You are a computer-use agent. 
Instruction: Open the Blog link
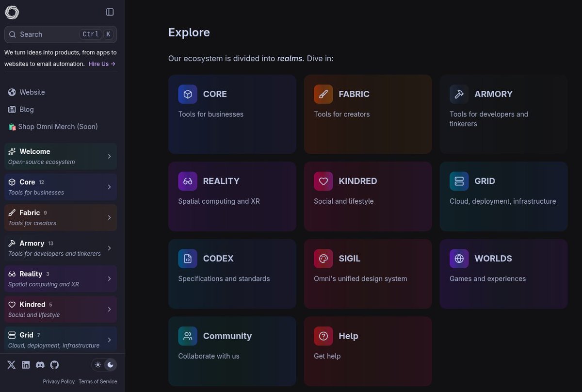pyautogui.click(x=27, y=110)
